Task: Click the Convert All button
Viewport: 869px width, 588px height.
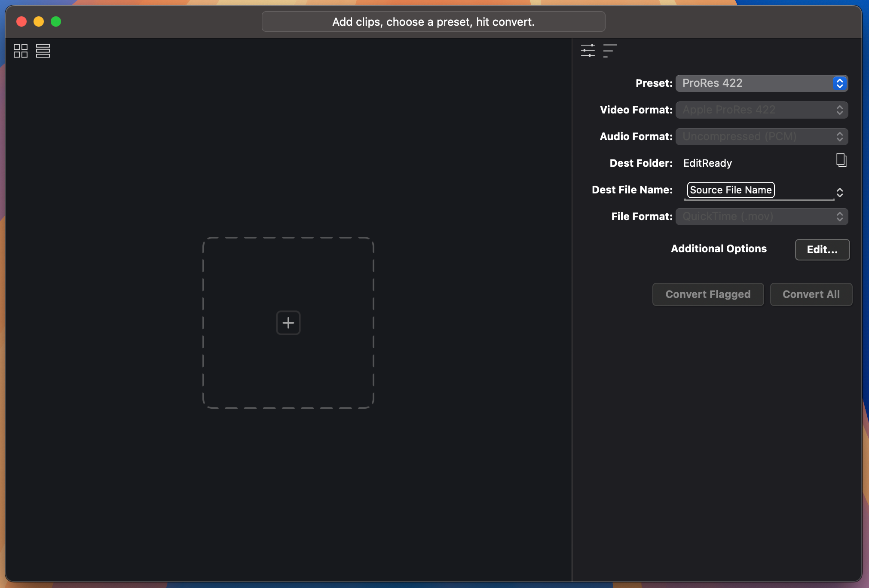Action: coord(811,294)
